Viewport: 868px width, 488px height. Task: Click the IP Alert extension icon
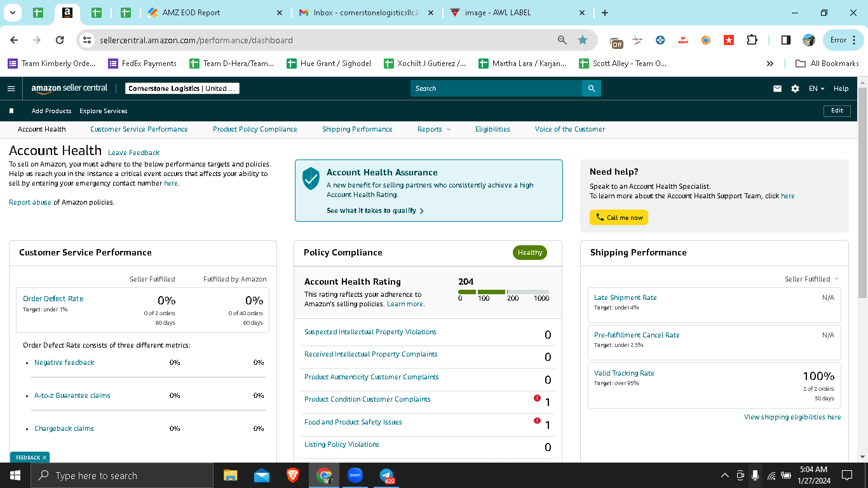(x=683, y=40)
